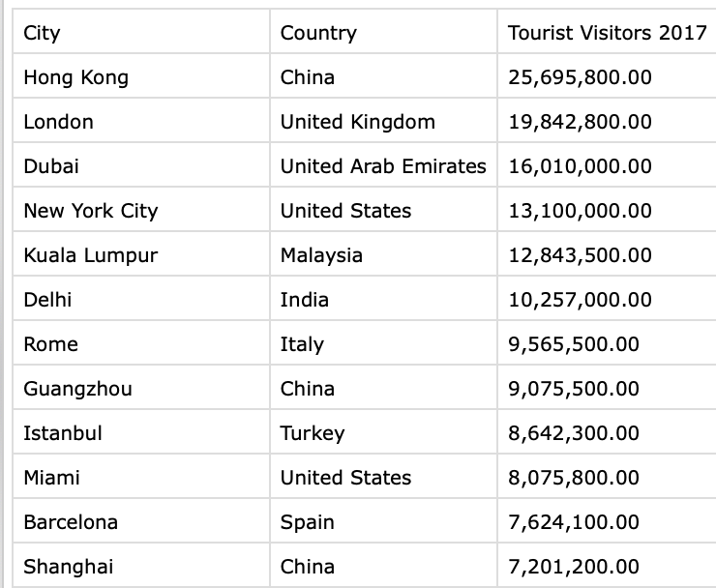This screenshot has height=588, width=716.
Task: Click the Guangzhou city cell
Action: 77,389
